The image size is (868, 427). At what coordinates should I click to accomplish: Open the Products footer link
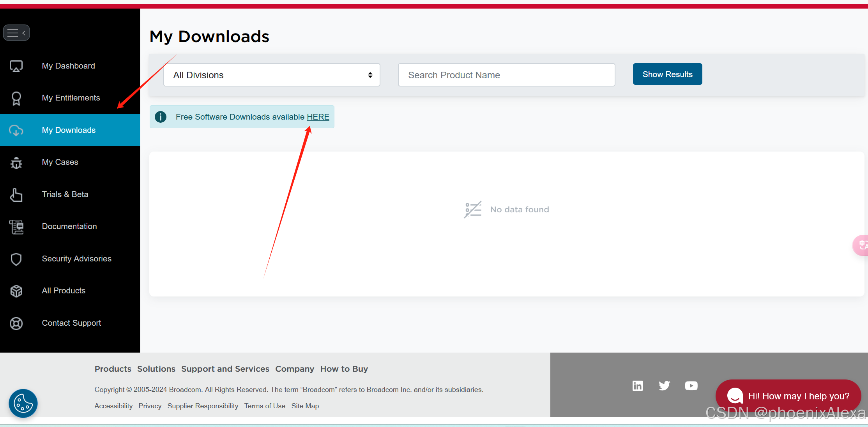(113, 369)
